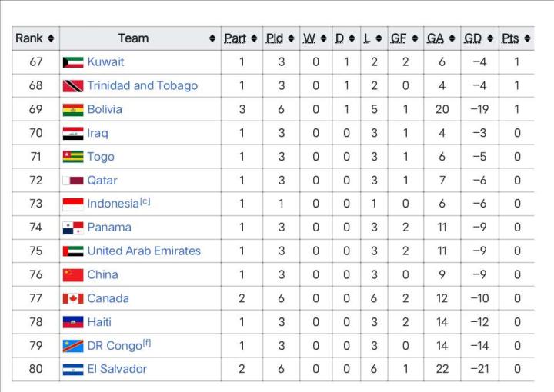This screenshot has height=392, width=554.
Task: Open the Togo team link
Action: [x=101, y=157]
